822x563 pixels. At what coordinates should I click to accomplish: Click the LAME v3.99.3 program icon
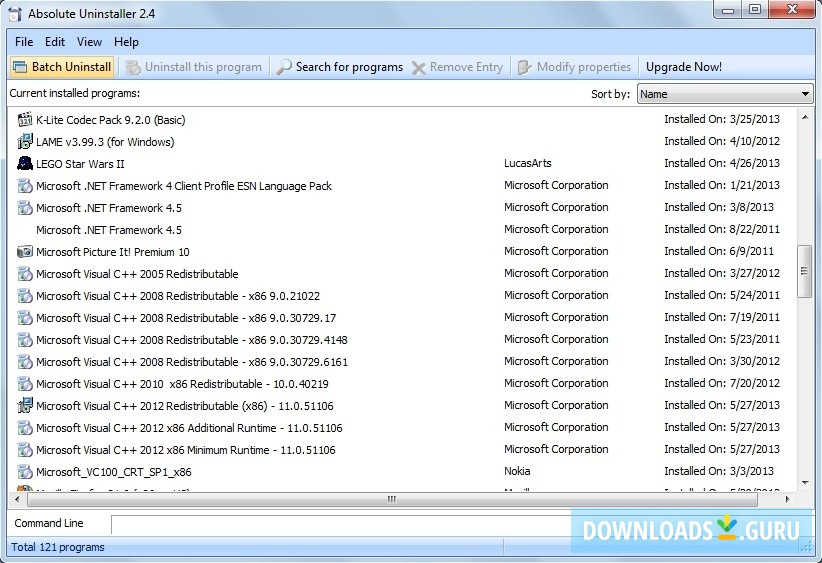[25, 142]
